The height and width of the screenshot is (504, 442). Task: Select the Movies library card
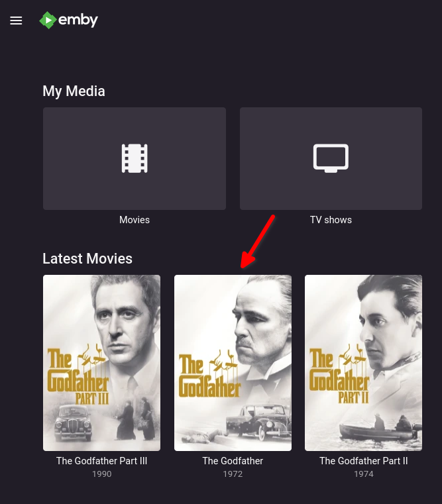coord(135,158)
